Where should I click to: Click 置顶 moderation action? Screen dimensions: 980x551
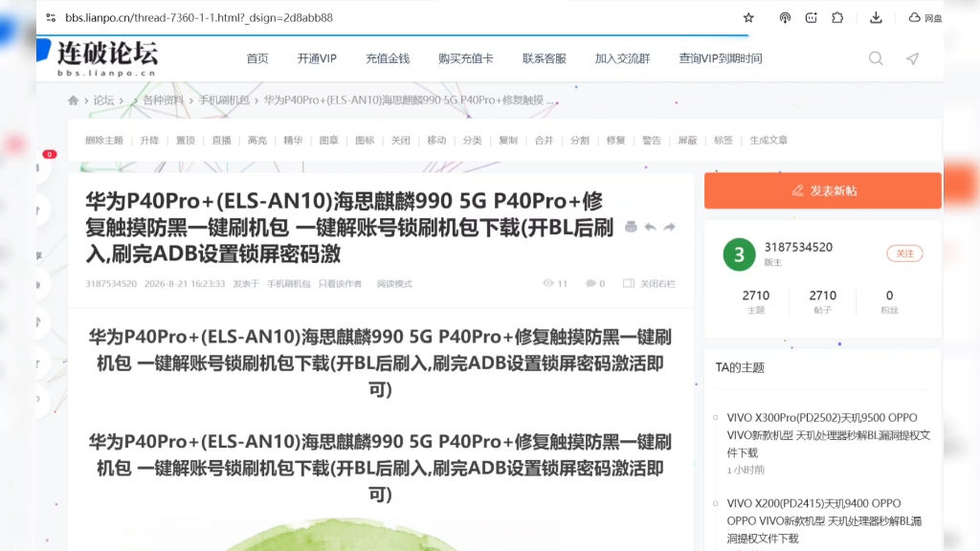pyautogui.click(x=185, y=141)
